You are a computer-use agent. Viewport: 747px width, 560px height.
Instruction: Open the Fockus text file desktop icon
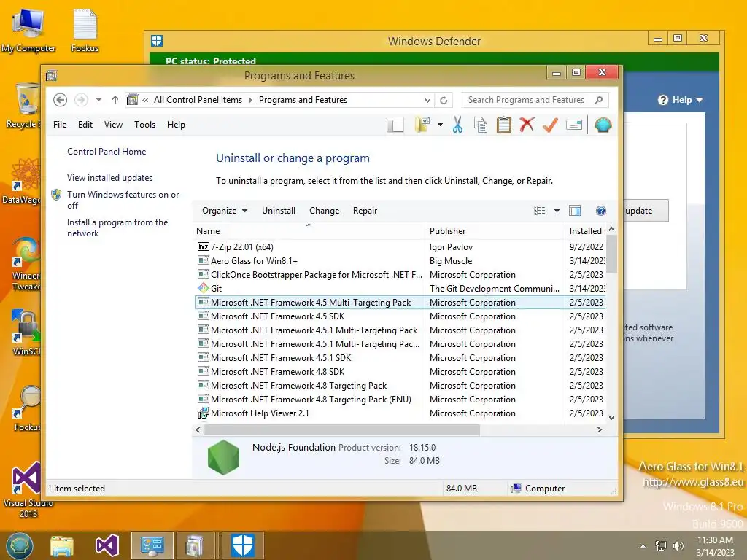(x=85, y=31)
